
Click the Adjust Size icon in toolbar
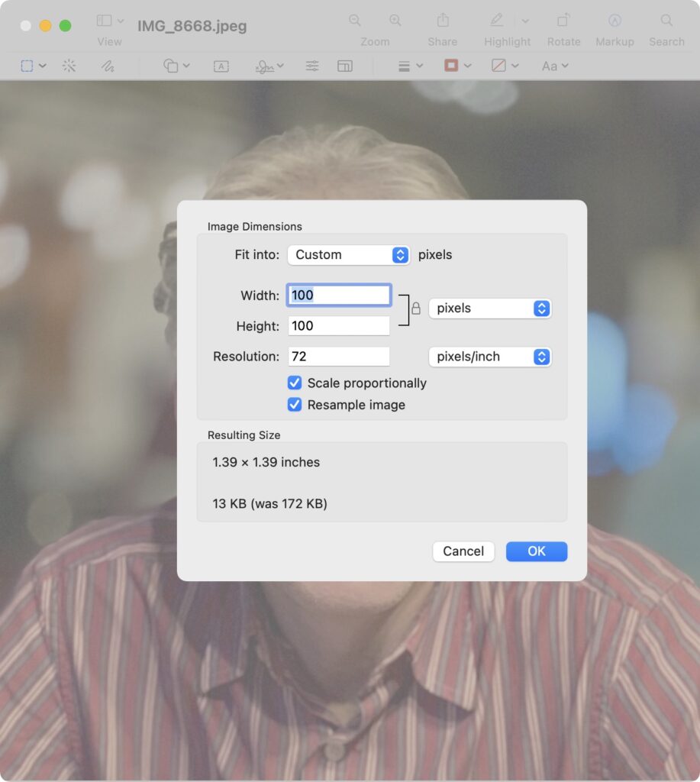point(345,66)
